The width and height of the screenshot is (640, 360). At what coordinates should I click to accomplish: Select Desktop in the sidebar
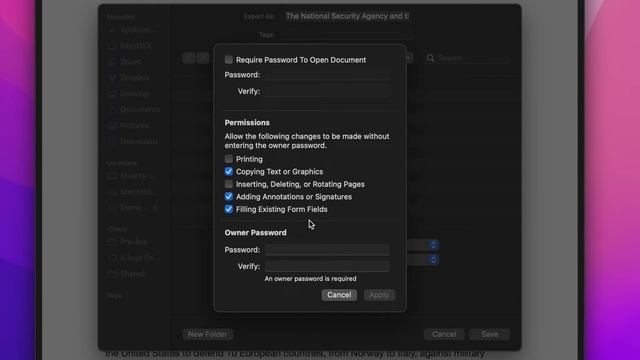coord(130,93)
